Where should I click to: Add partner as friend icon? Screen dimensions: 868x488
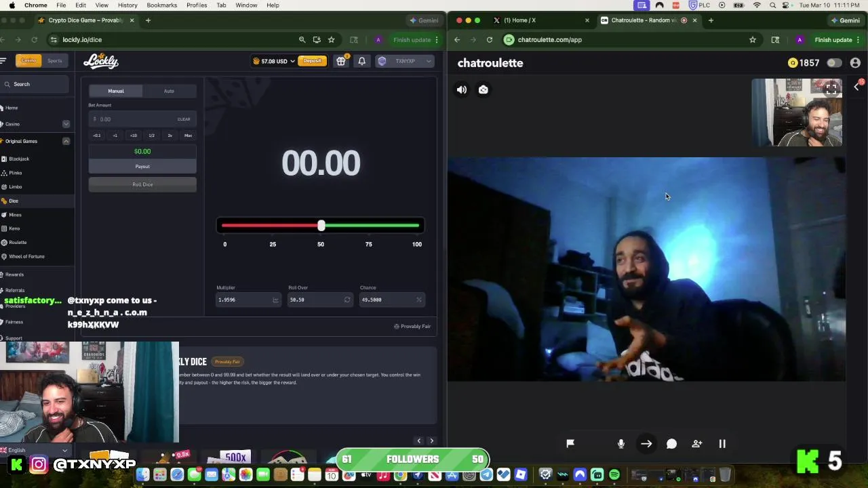point(697,443)
